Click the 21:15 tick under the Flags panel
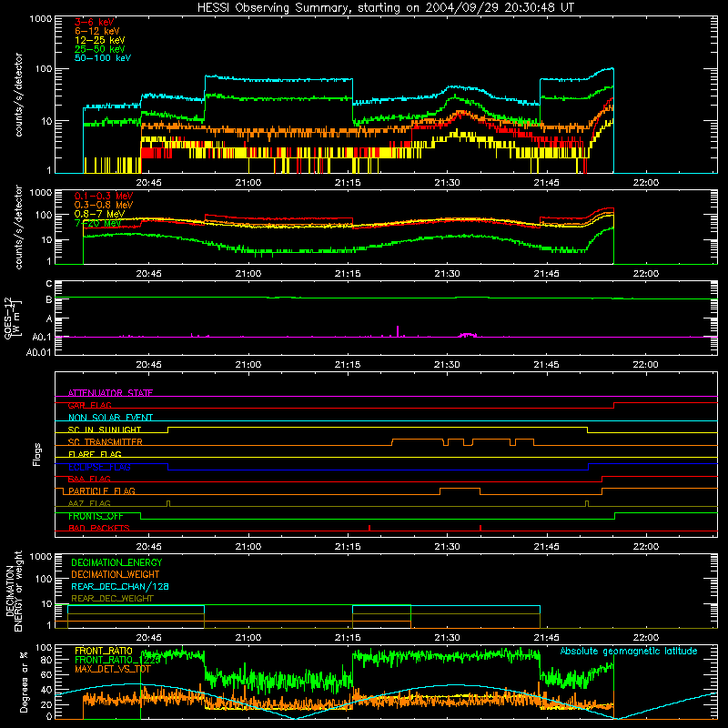Screen dimensions: 728x728 coord(348,547)
